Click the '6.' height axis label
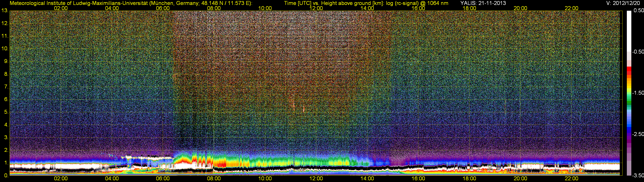This screenshot has width=644, height=182. pos(6,100)
